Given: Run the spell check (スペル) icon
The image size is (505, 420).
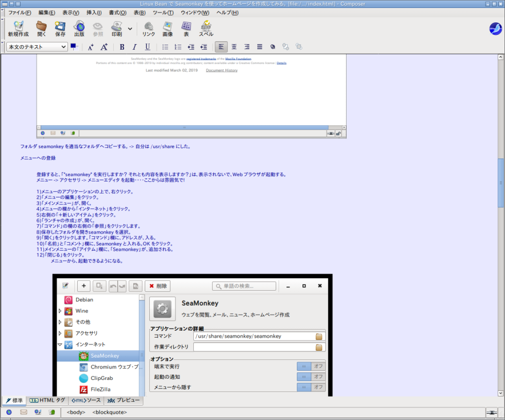Looking at the screenshot, I should pos(206,29).
